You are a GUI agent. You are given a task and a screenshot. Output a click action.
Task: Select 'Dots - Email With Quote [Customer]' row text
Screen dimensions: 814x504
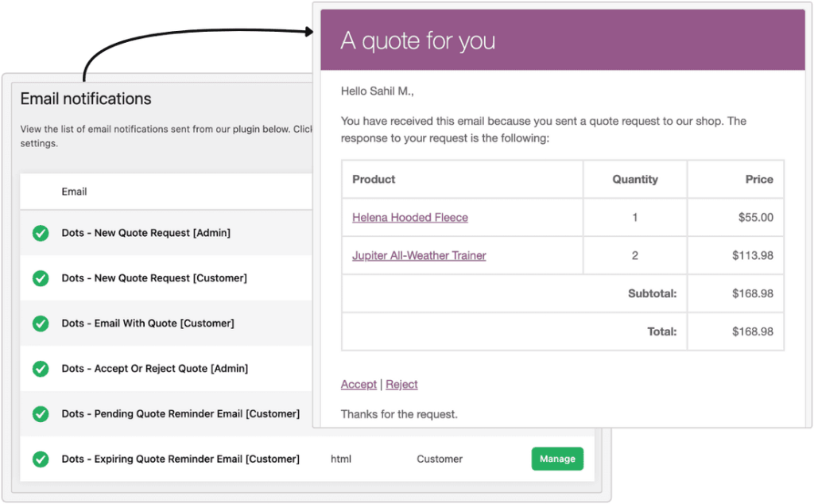point(148,324)
